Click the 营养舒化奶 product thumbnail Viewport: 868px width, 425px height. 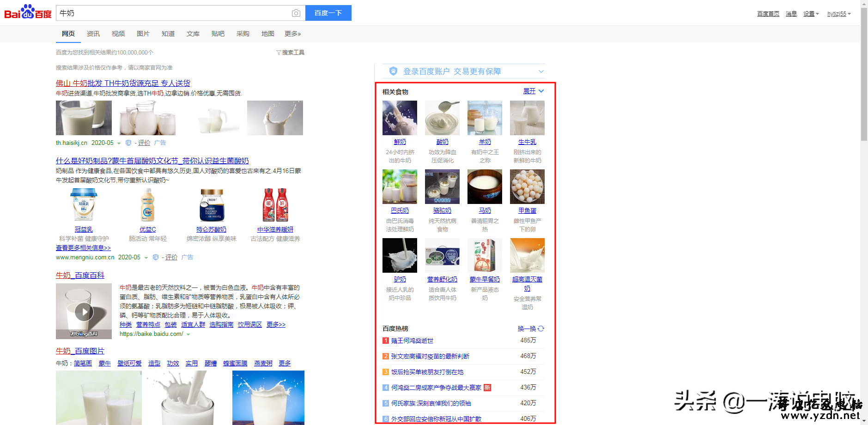(x=442, y=255)
